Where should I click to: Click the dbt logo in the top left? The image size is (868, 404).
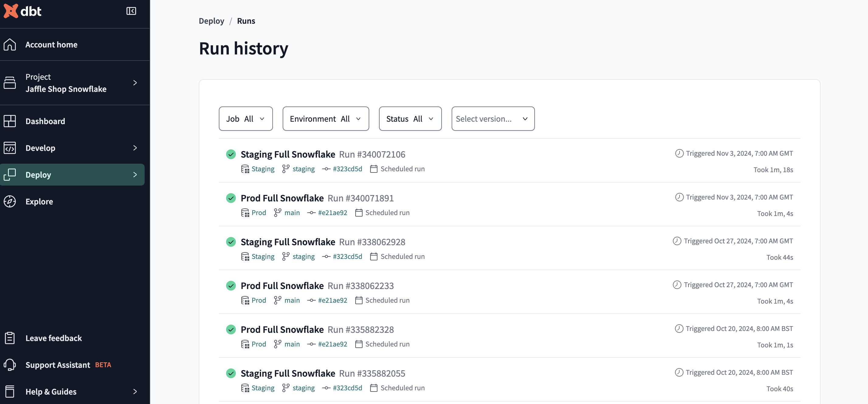(x=23, y=11)
